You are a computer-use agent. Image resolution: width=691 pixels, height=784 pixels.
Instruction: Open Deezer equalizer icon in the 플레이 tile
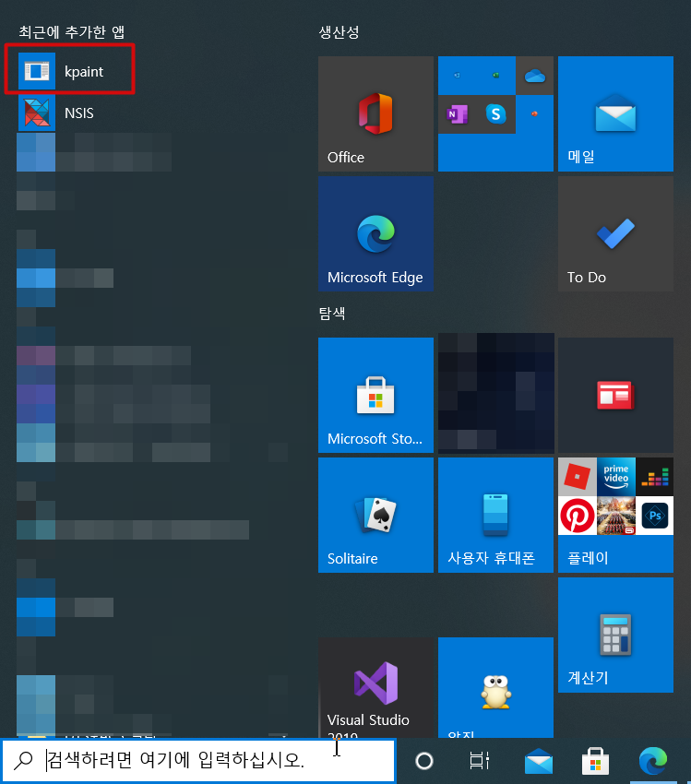pos(654,477)
